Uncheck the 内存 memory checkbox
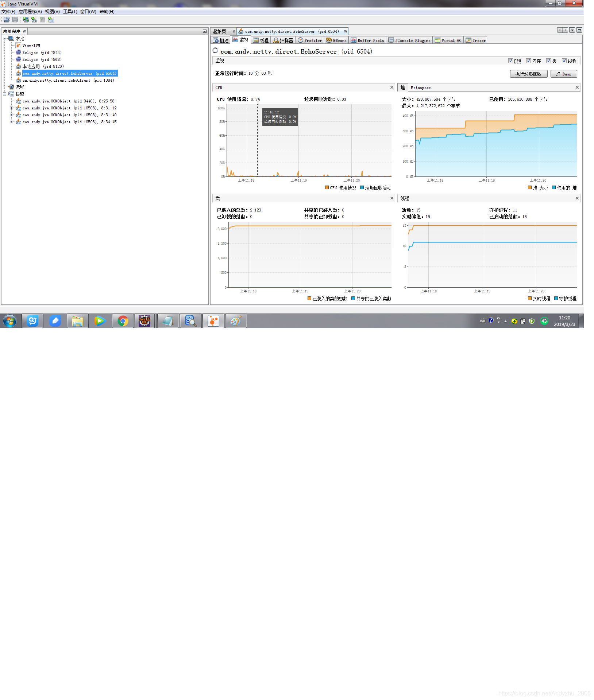 pyautogui.click(x=528, y=61)
